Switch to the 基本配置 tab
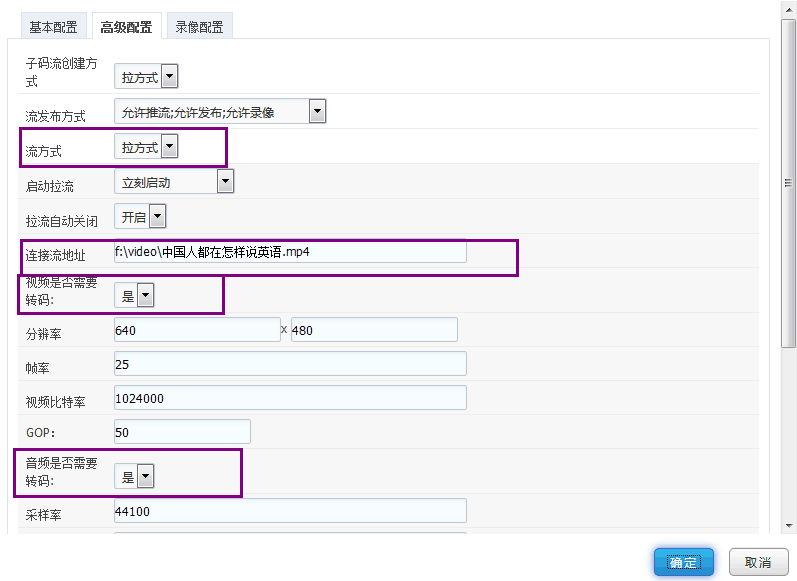Image resolution: width=797 pixels, height=581 pixels. pyautogui.click(x=53, y=26)
